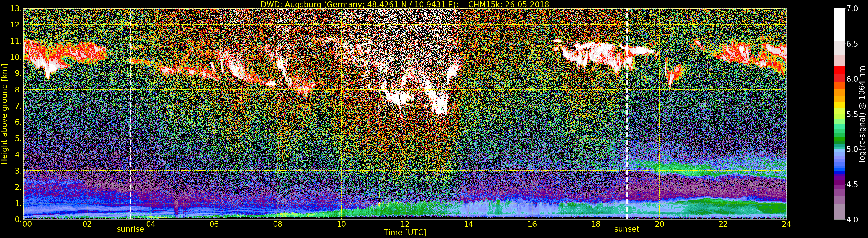Click the '16' time tick label
The width and height of the screenshot is (868, 238).
(532, 224)
